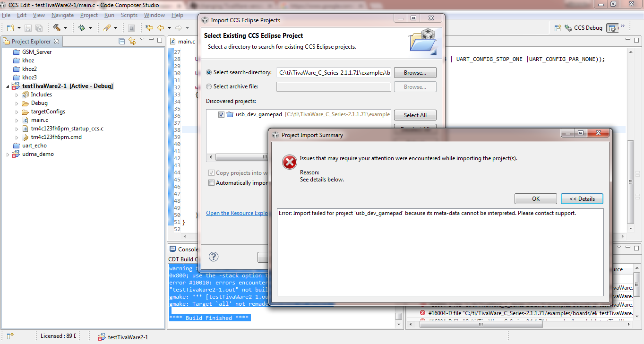
Task: Choose the Select archive file radio button
Action: tap(209, 86)
